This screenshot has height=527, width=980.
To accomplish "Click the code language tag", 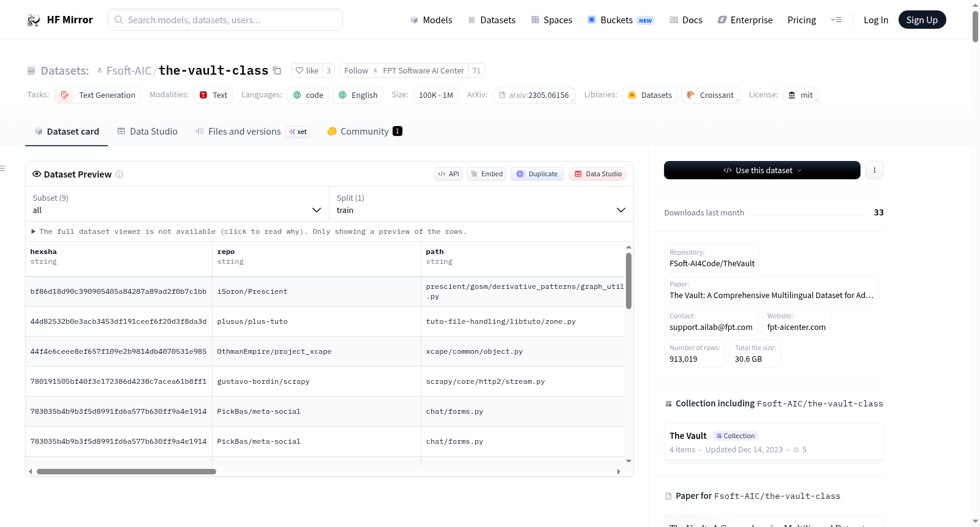I will pyautogui.click(x=308, y=95).
